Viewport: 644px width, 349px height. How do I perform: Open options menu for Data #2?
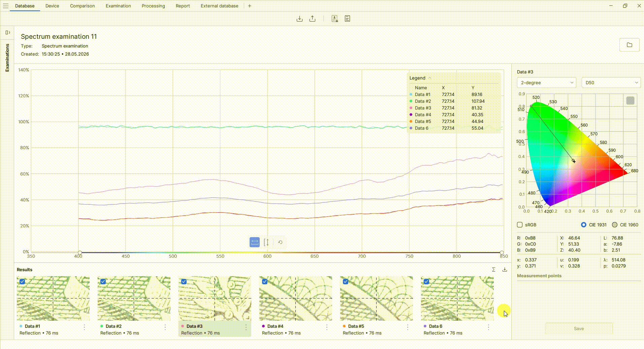click(x=165, y=327)
